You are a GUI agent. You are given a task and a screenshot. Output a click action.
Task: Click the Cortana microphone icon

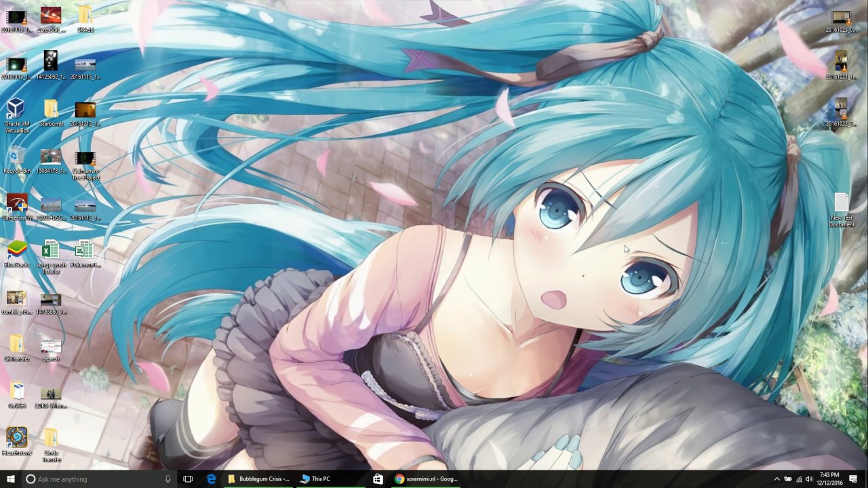click(167, 479)
